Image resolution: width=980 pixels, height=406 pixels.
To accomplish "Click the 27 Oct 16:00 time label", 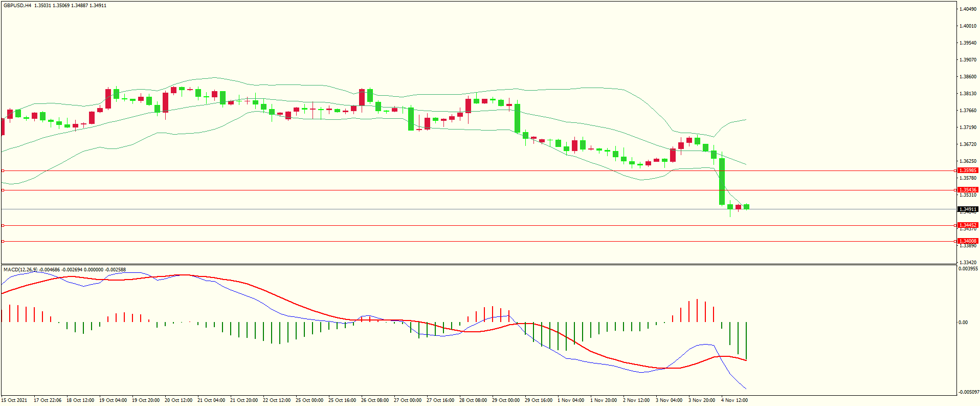I will click(440, 400).
